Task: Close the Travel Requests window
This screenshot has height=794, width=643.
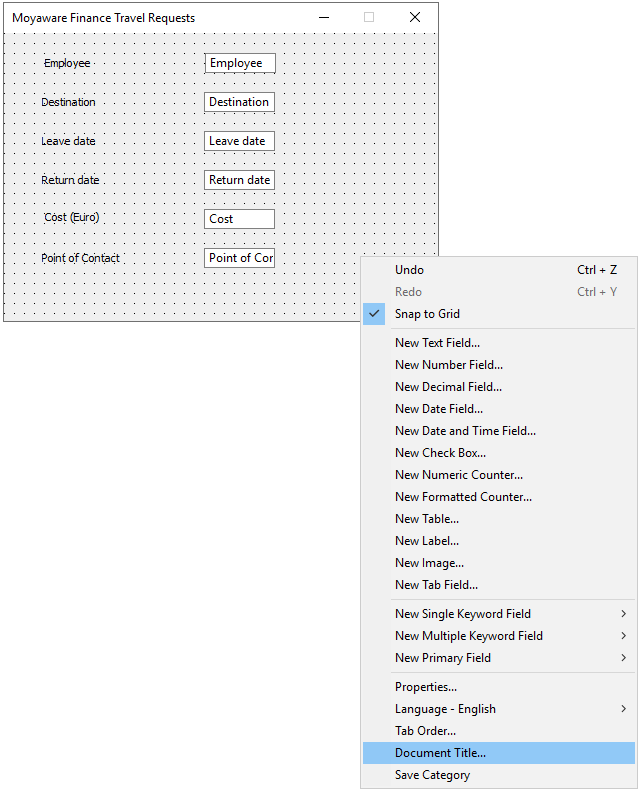Action: [x=415, y=17]
